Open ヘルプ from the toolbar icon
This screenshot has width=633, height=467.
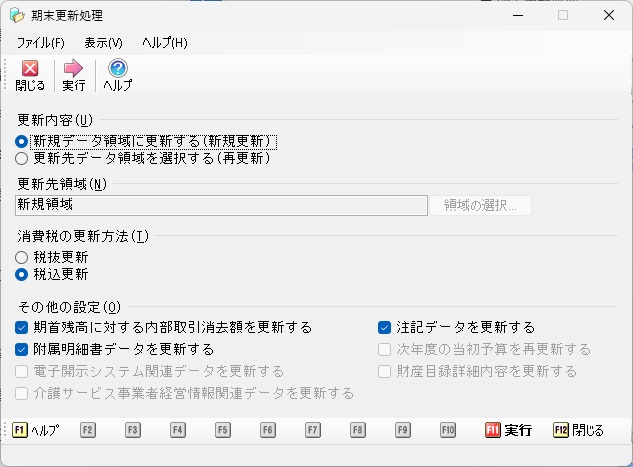(117, 75)
